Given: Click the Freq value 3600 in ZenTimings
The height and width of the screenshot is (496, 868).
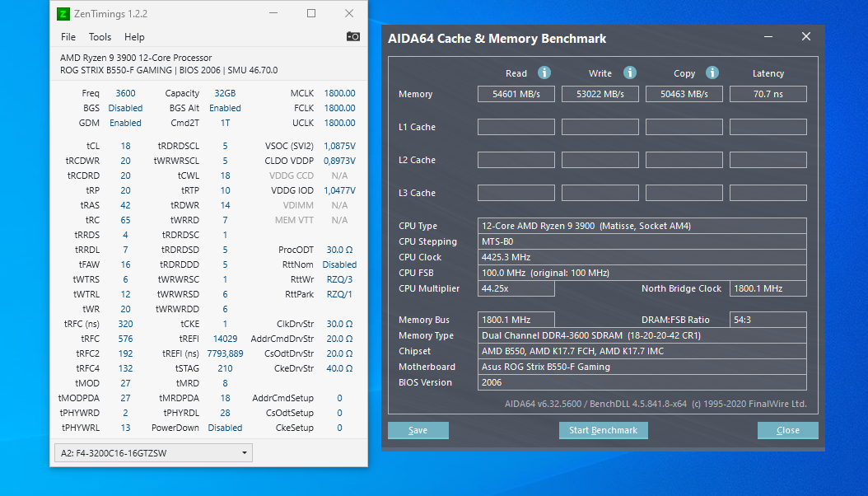Looking at the screenshot, I should tap(126, 93).
